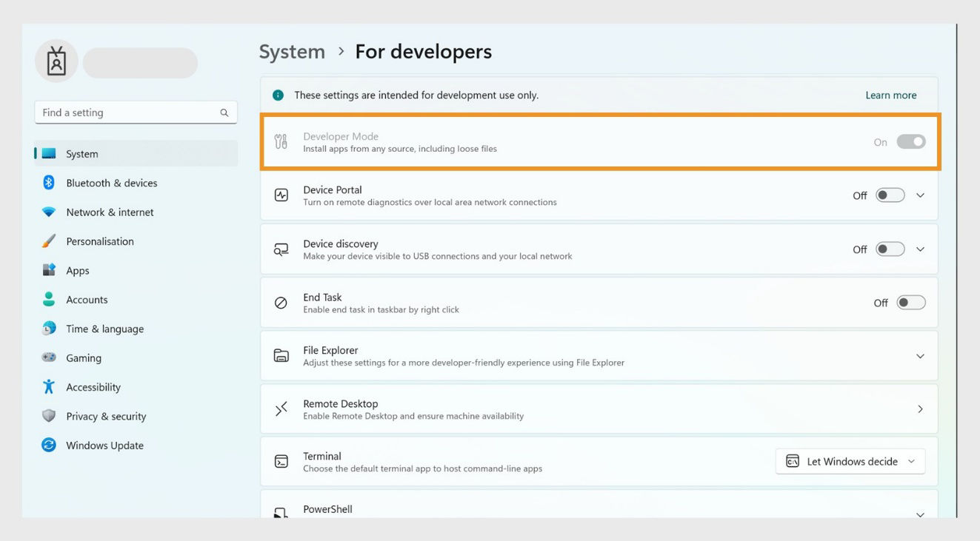This screenshot has width=980, height=541.
Task: Click the Learn more link
Action: [891, 95]
